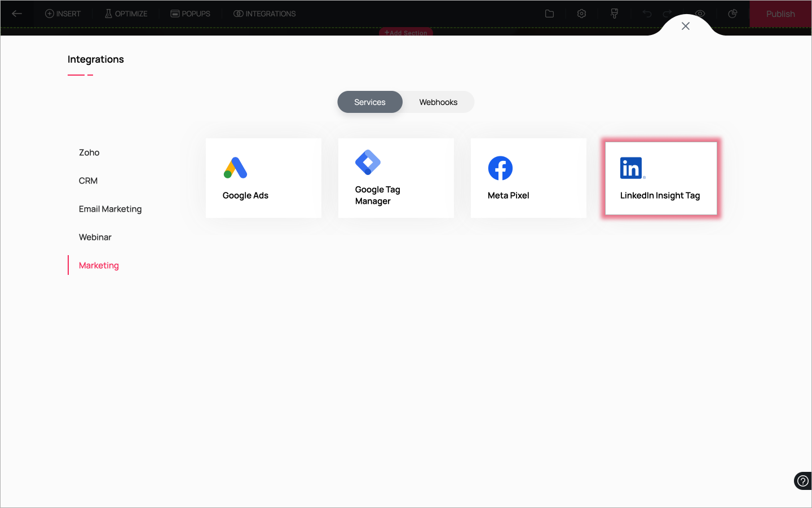This screenshot has width=812, height=508.
Task: Open the INSERT menu in the top bar
Action: click(63, 14)
